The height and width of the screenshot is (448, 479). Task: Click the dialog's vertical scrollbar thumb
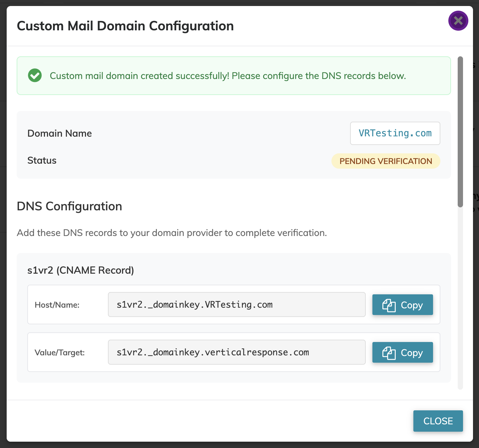(x=460, y=132)
